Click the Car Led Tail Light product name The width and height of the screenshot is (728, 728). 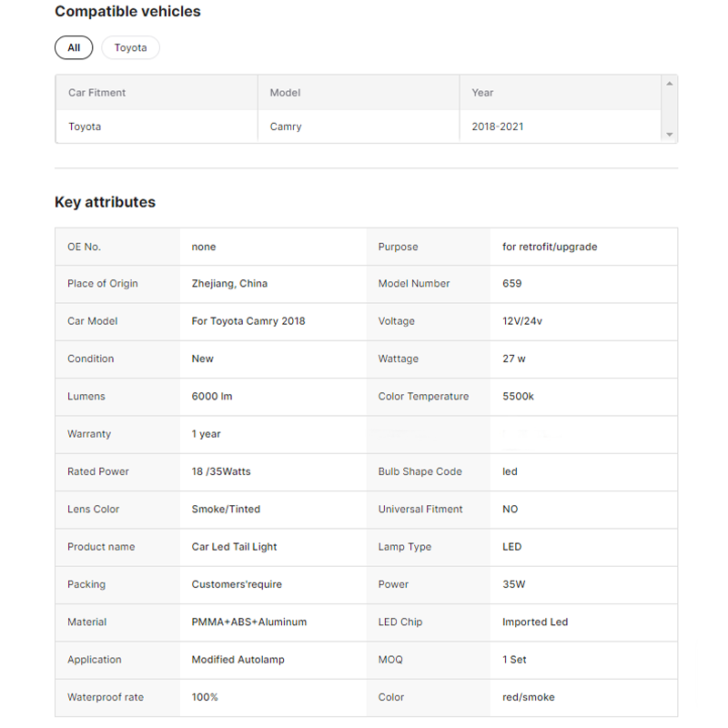click(234, 547)
